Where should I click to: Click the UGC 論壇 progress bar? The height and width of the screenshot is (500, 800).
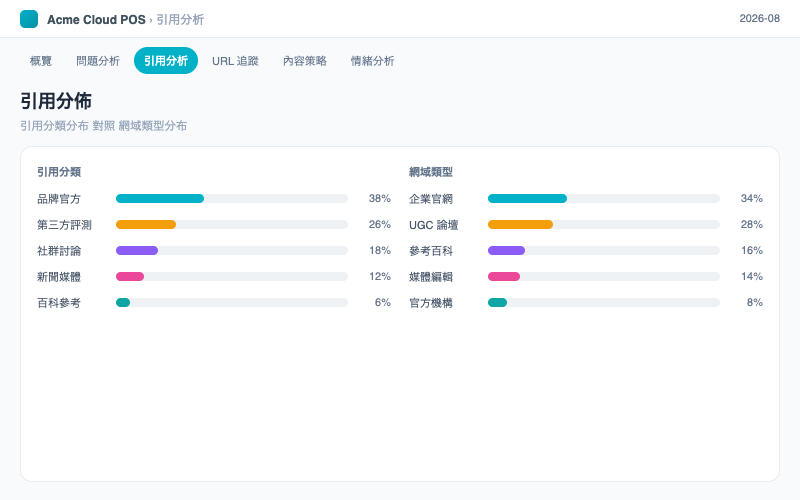click(604, 224)
